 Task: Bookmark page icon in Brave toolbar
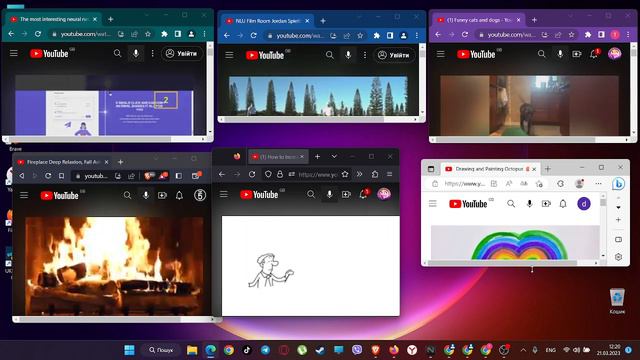click(61, 176)
